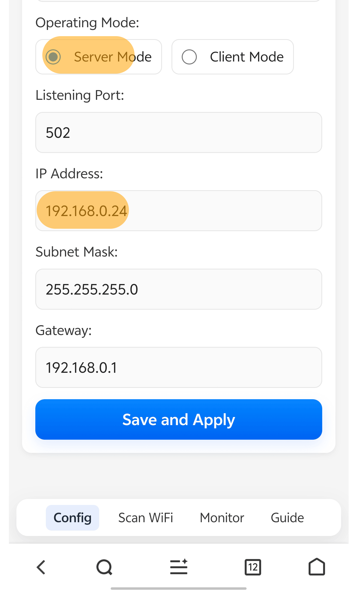
Task: Select the Server Mode radio button
Action: tap(53, 57)
